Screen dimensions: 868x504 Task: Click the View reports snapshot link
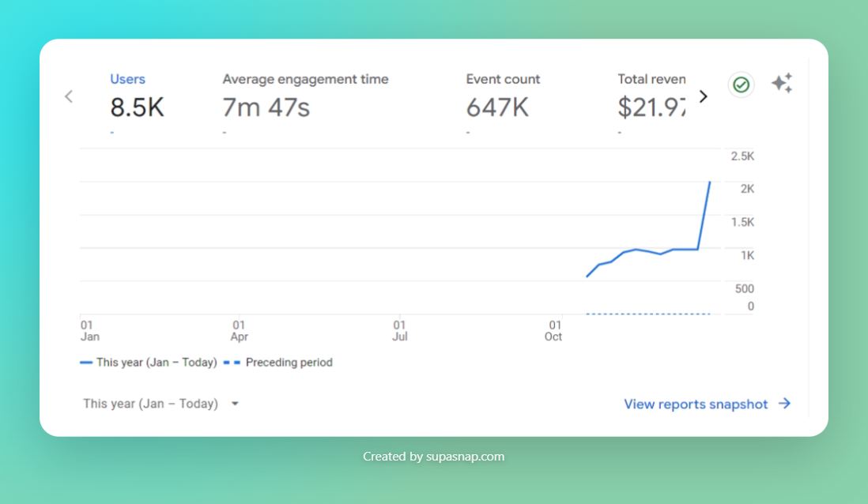(696, 404)
